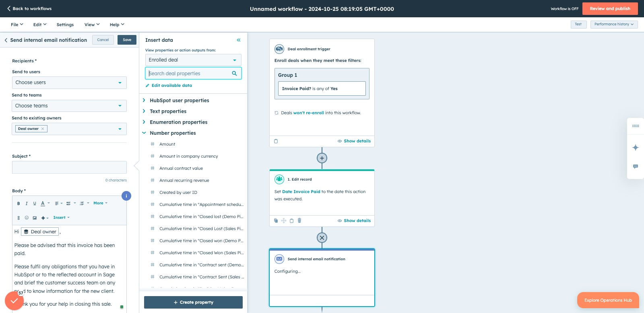The height and width of the screenshot is (313, 644).
Task: Open the Insert dropdown in body toolbar
Action: coord(61,218)
